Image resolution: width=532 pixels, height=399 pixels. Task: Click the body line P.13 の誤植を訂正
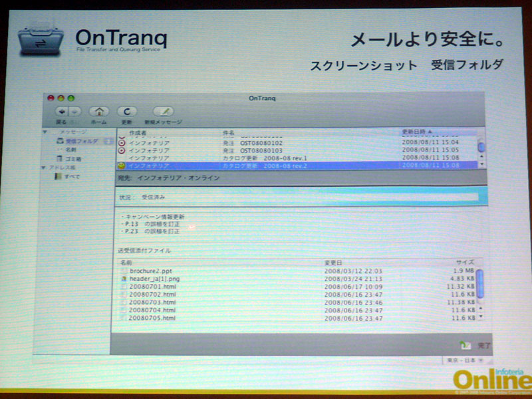(x=152, y=224)
